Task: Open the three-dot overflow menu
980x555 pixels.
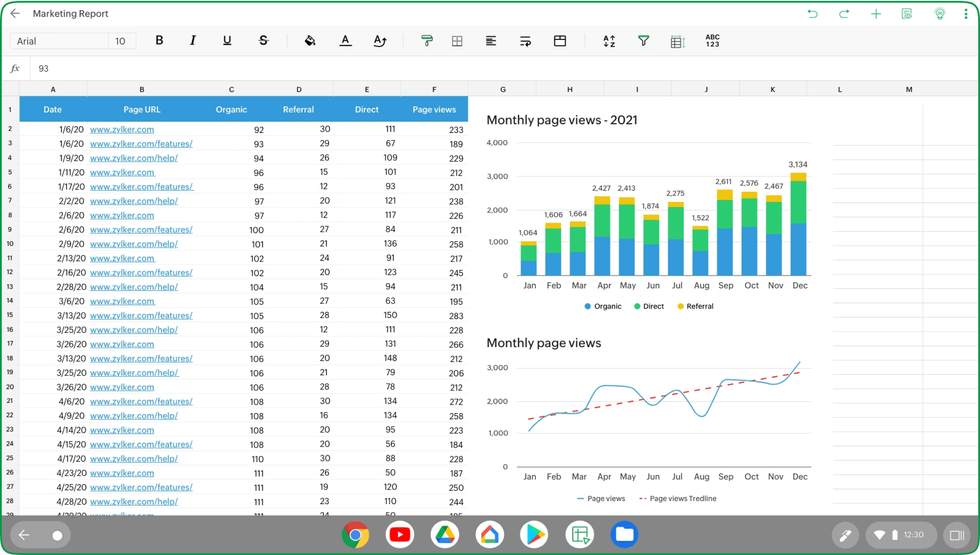Action: [966, 13]
